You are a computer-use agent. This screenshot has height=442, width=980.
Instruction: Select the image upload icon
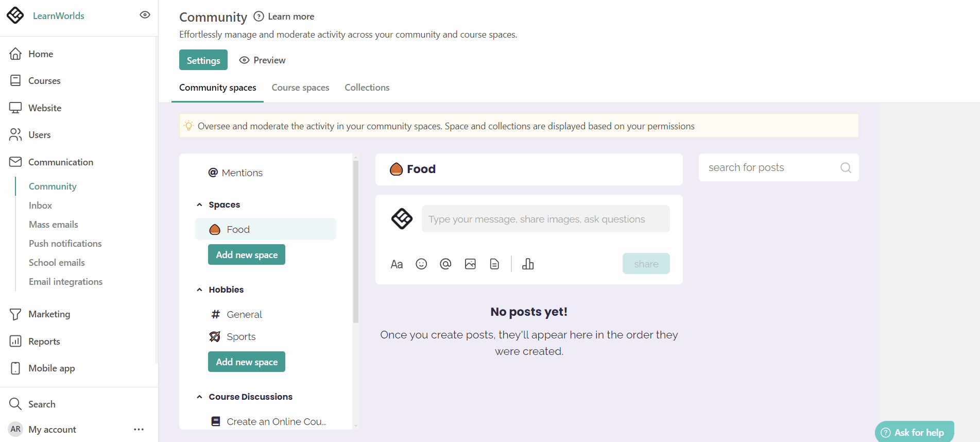pos(470,263)
